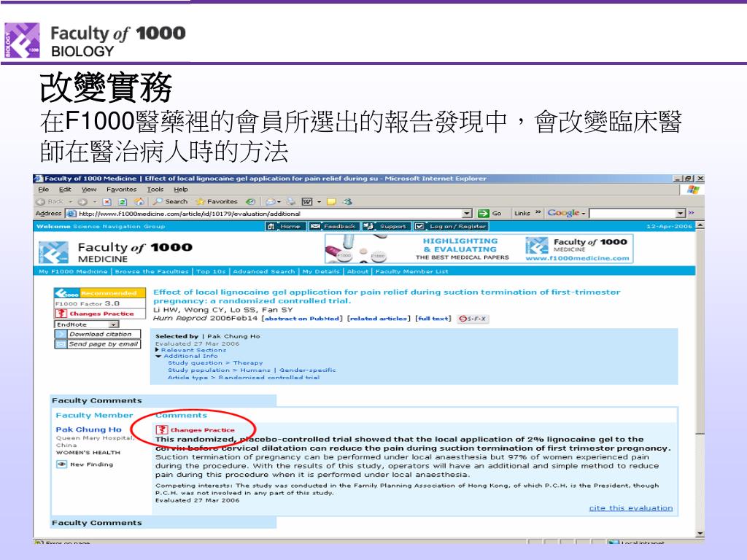Image resolution: width=747 pixels, height=560 pixels.
Task: Click the New Finding eye icon
Action: 61,464
